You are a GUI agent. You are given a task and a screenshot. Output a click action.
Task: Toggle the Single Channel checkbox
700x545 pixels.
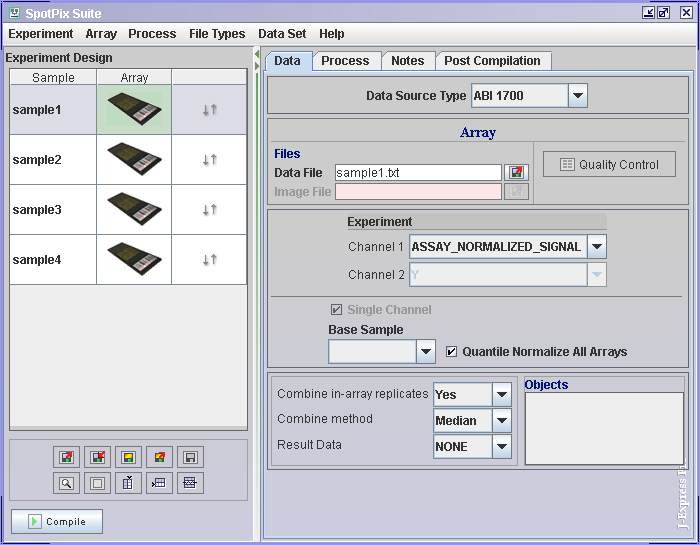click(336, 309)
